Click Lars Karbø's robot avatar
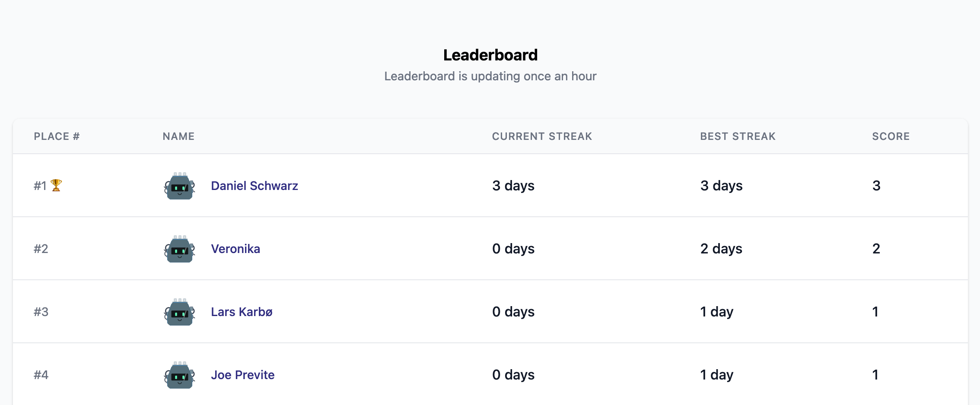Screen dimensions: 980x405 coord(179,312)
